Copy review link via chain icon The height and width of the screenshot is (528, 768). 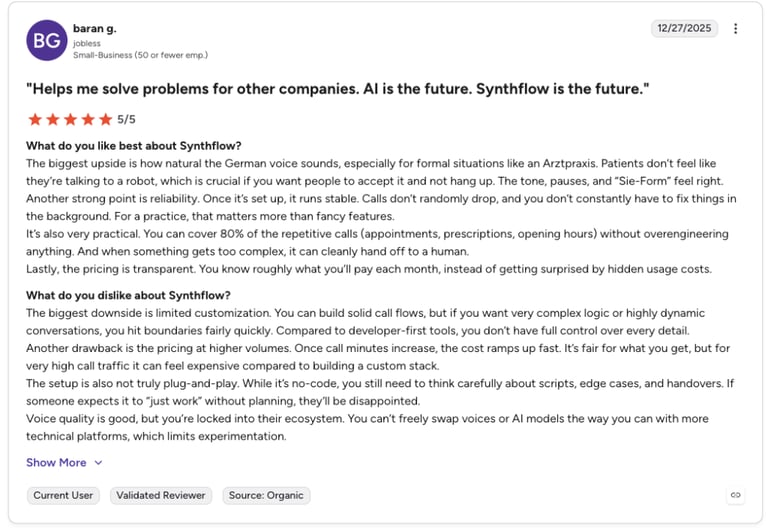pos(735,495)
